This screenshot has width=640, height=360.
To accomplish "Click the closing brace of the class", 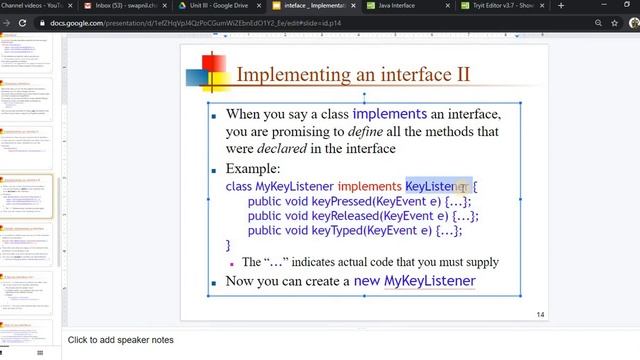I will click(x=228, y=245).
